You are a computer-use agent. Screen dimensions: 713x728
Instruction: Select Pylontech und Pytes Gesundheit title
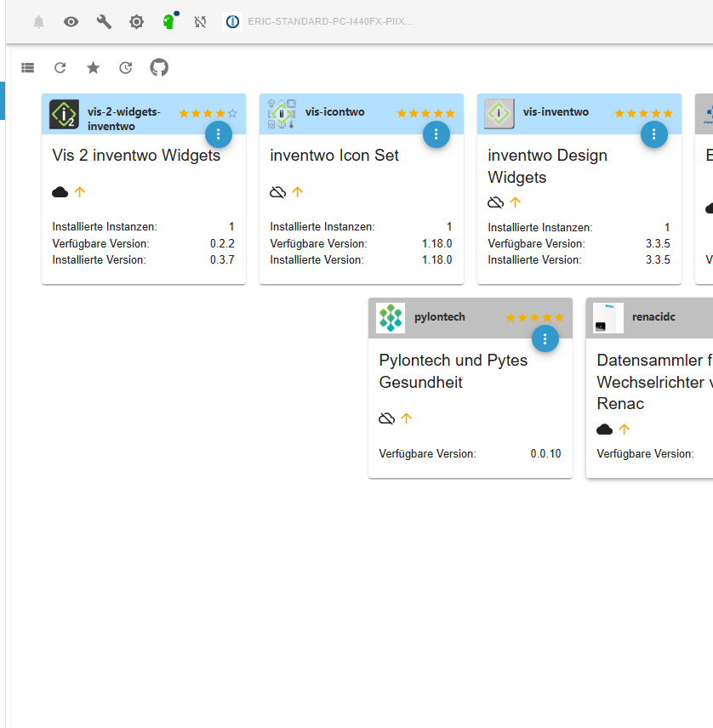(453, 371)
